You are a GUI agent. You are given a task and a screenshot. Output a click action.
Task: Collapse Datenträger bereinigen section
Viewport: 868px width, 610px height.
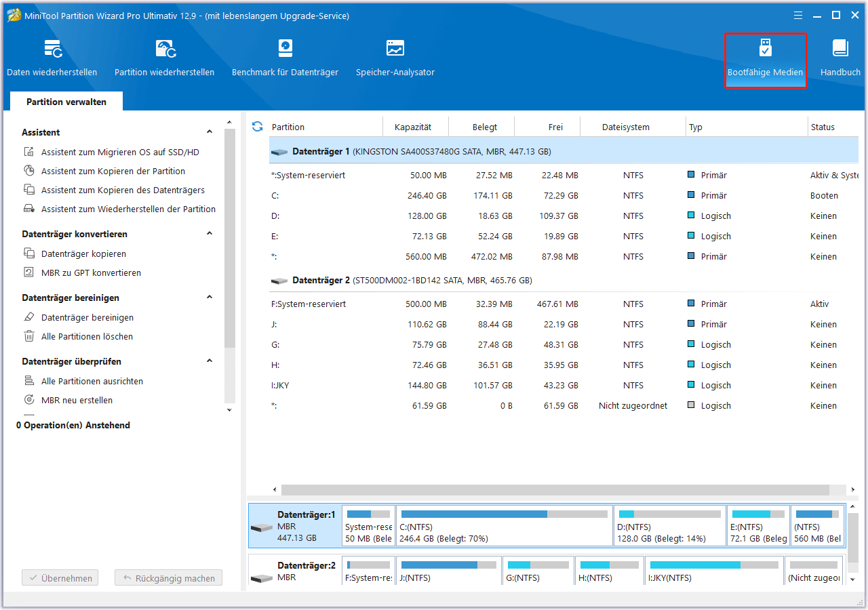210,298
